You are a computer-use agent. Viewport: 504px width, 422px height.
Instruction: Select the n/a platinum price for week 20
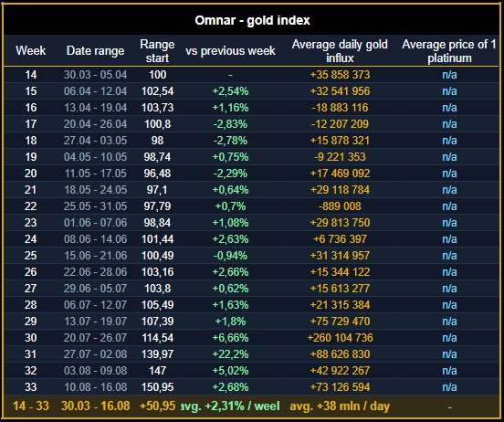(x=449, y=174)
